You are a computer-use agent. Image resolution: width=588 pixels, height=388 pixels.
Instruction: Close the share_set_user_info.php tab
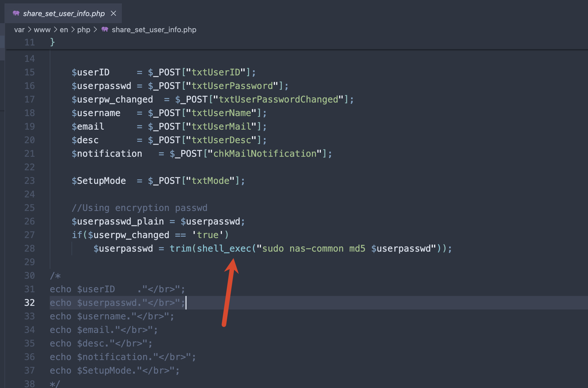tap(113, 13)
